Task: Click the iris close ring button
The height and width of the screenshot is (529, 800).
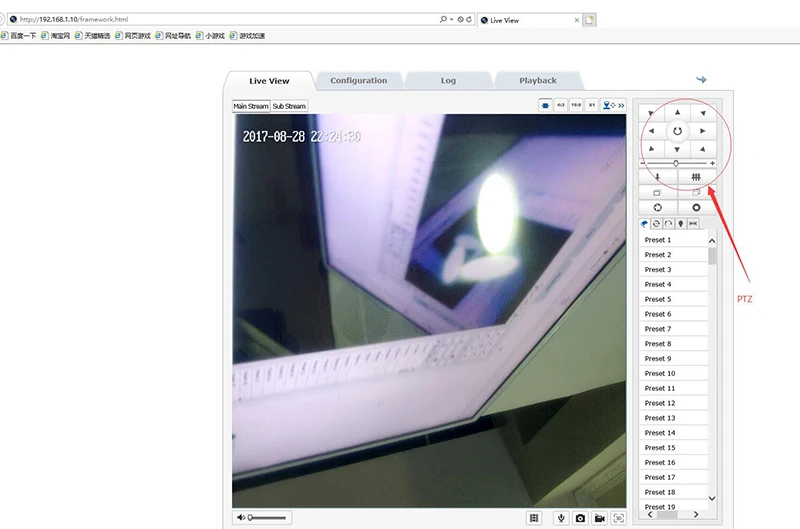Action: click(696, 208)
